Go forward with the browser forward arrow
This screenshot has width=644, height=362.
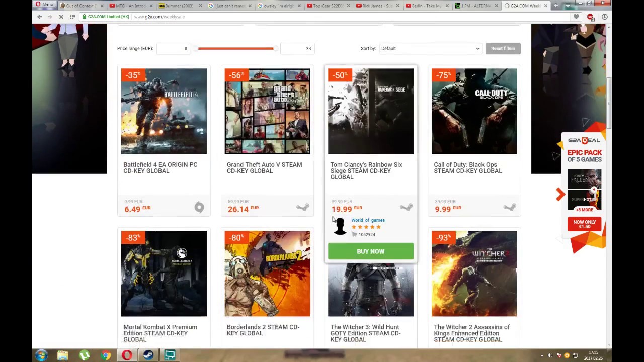pos(50,17)
